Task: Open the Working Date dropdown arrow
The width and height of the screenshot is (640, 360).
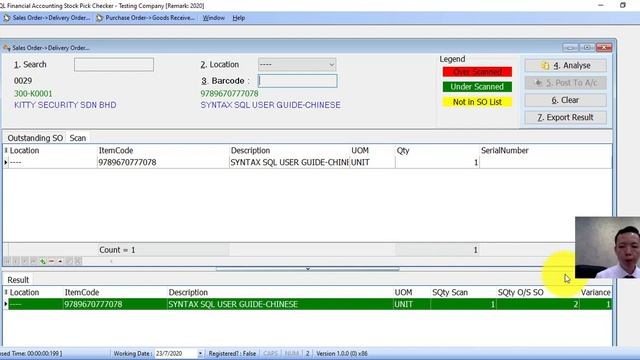Action: pos(200,353)
